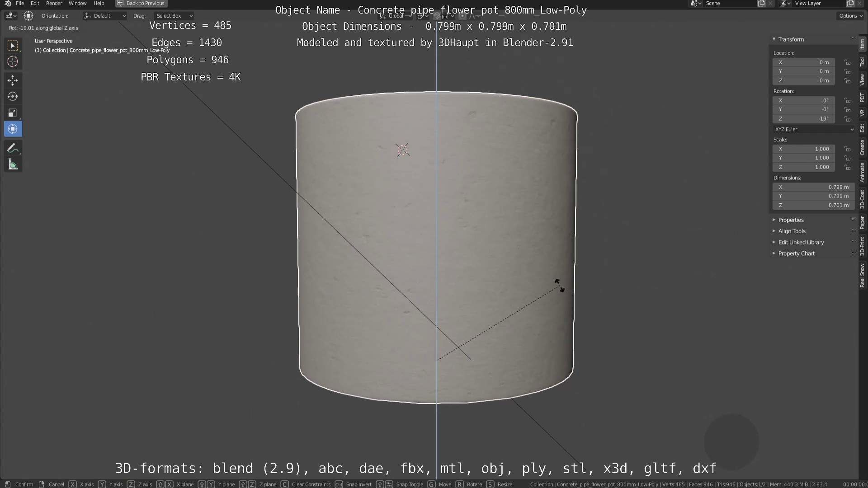Image resolution: width=868 pixels, height=488 pixels.
Task: Open the Options dropdown
Action: click(x=850, y=16)
